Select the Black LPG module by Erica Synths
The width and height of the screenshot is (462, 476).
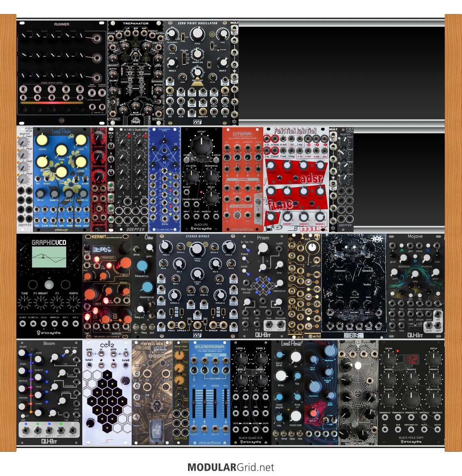click(x=201, y=179)
